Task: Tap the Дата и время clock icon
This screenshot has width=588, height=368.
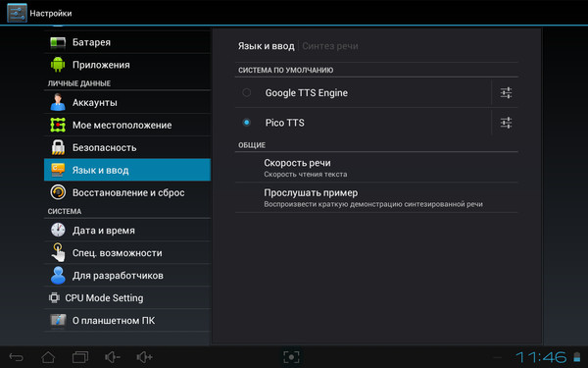Action: 58,230
